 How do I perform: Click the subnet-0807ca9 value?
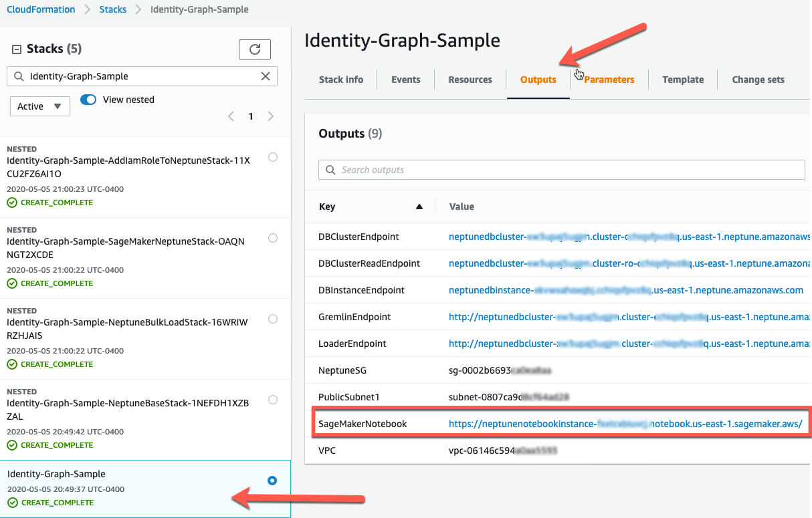tap(509, 397)
